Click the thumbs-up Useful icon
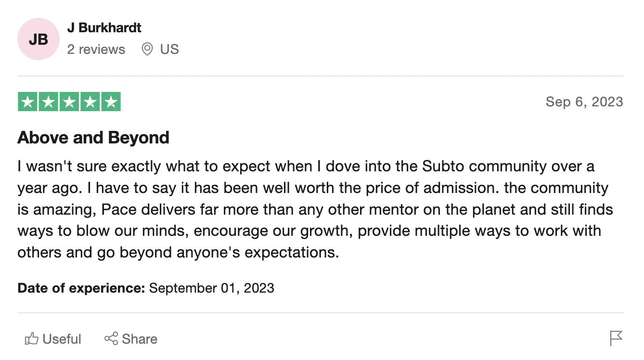Image resolution: width=644 pixels, height=360 pixels. pos(31,339)
